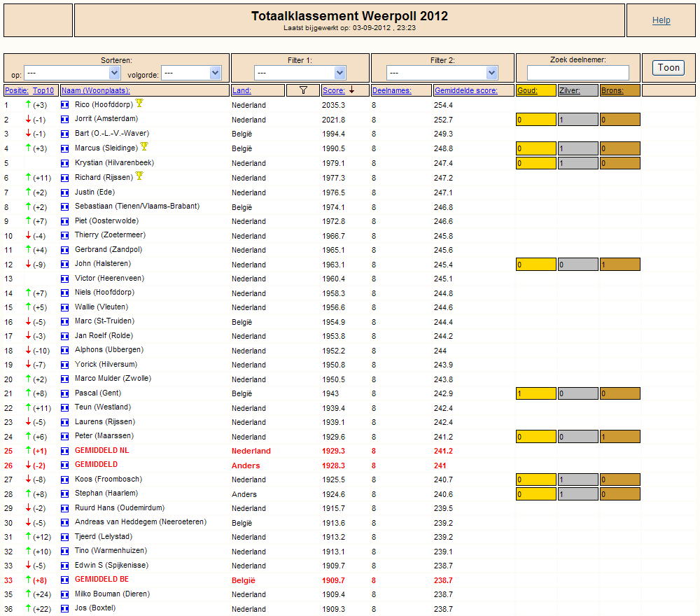Open the Help link
The height and width of the screenshot is (616, 700).
661,20
